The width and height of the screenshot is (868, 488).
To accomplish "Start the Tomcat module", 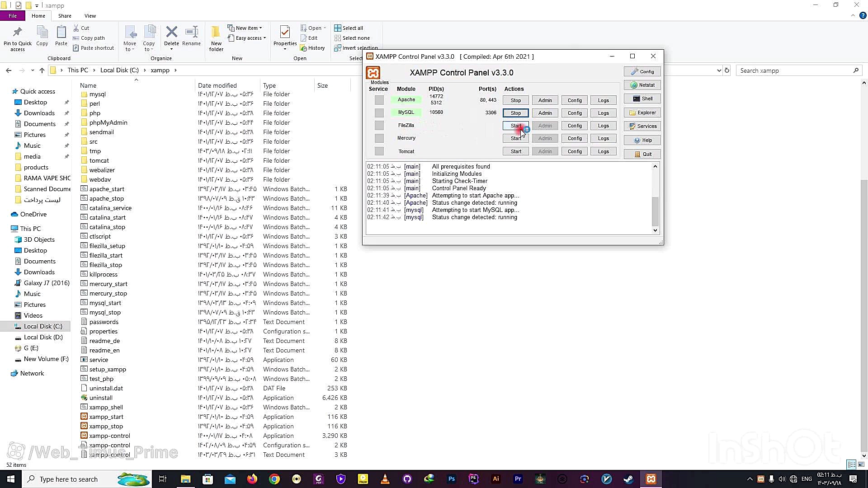I will (x=516, y=151).
